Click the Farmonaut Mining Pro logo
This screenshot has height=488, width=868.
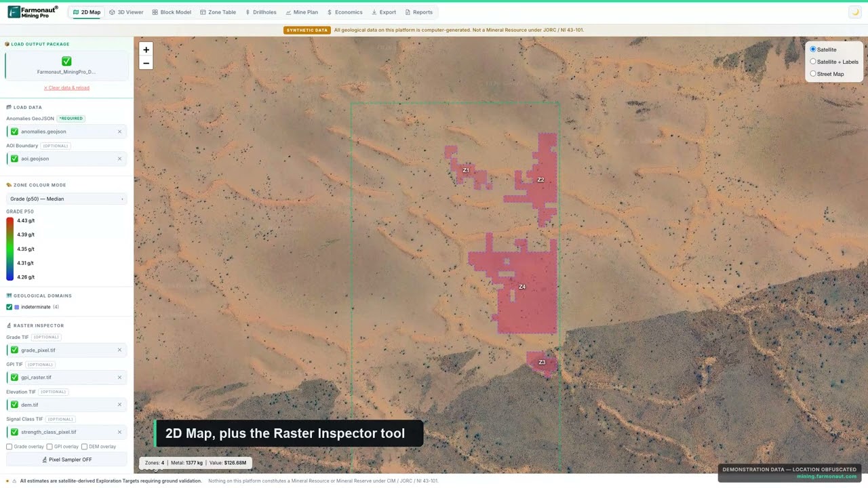click(33, 12)
